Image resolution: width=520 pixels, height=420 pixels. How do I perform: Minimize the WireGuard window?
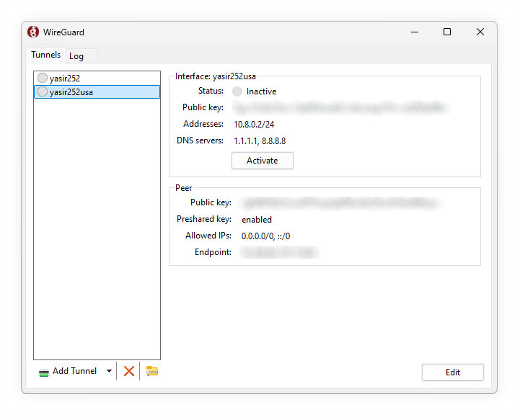(415, 32)
